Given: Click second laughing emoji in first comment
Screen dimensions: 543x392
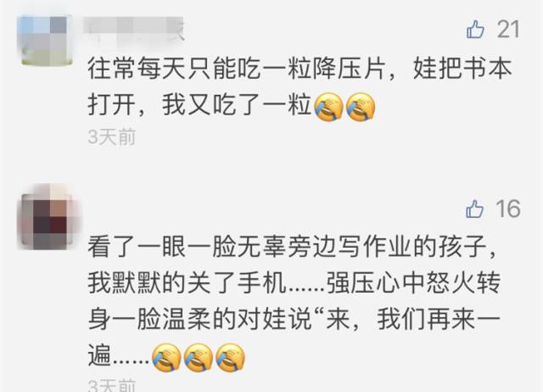Looking at the screenshot, I should pos(361,107).
